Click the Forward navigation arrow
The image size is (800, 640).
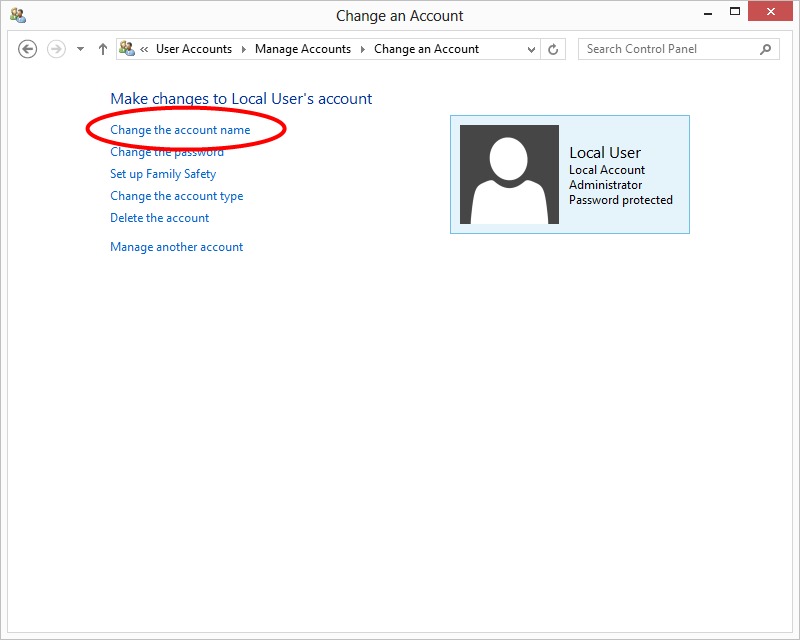[x=56, y=49]
